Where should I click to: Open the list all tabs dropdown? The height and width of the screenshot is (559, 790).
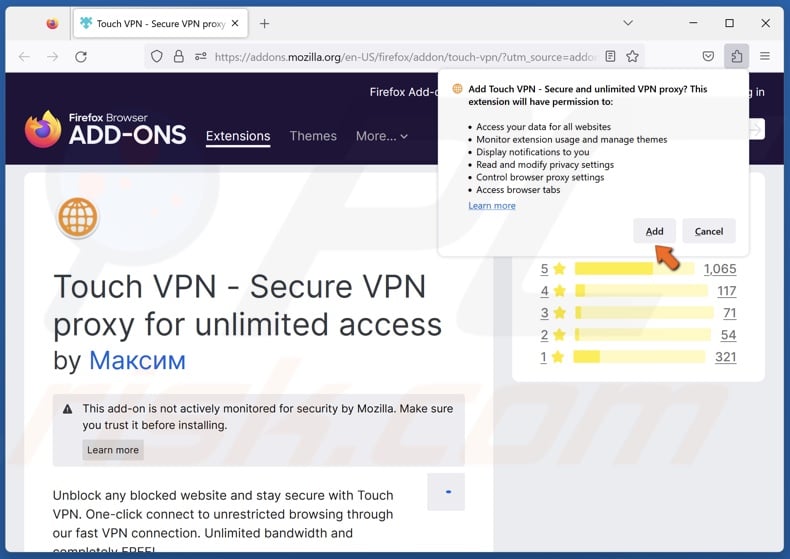pos(628,23)
